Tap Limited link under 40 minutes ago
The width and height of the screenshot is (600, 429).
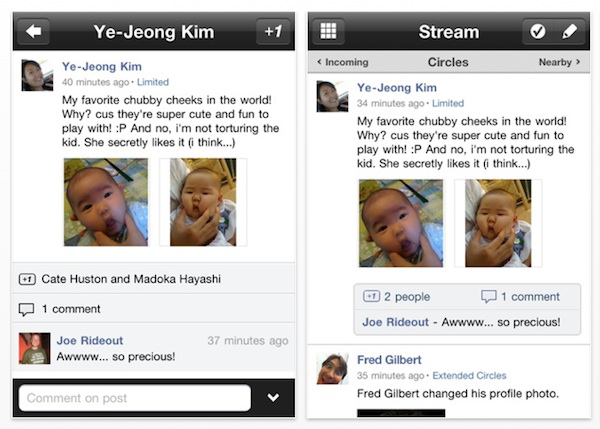click(x=153, y=82)
